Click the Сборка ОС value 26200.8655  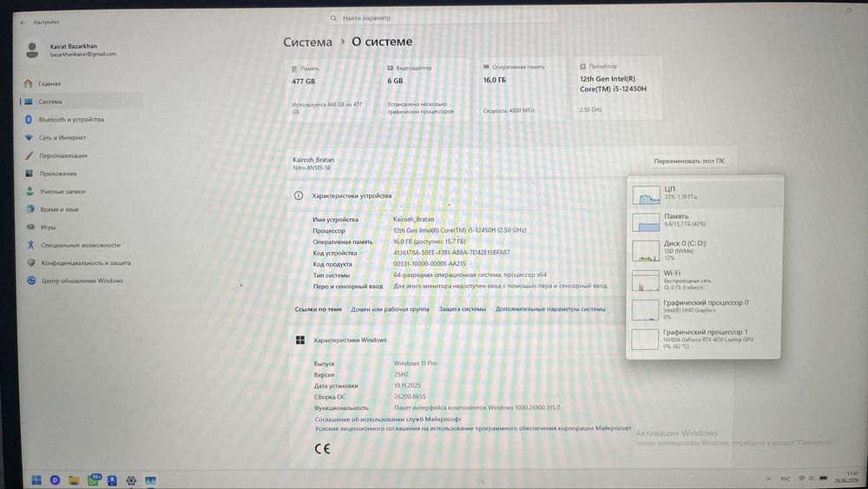pyautogui.click(x=410, y=397)
